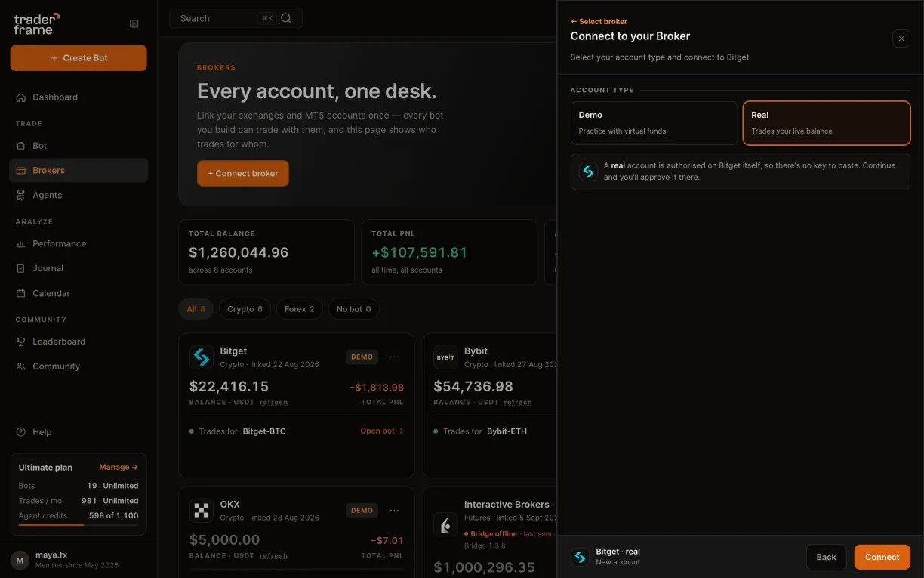Filter accounts by No bot 0
This screenshot has width=924, height=578.
point(354,309)
